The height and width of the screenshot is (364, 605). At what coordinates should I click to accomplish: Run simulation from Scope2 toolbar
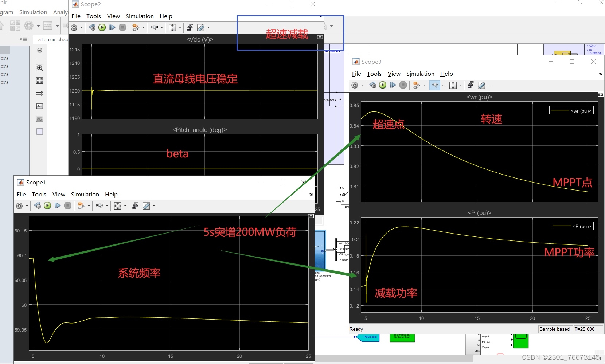(102, 28)
